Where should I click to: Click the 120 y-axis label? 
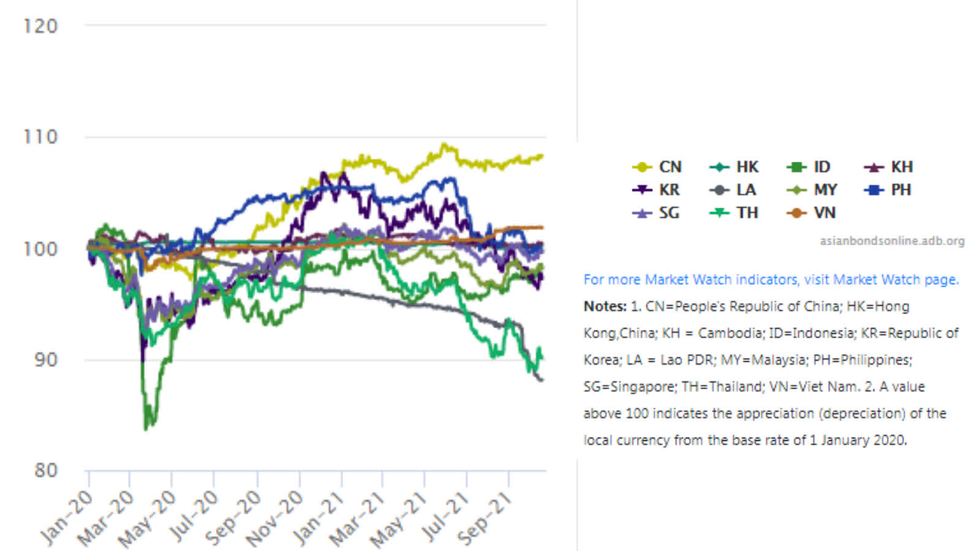point(40,26)
